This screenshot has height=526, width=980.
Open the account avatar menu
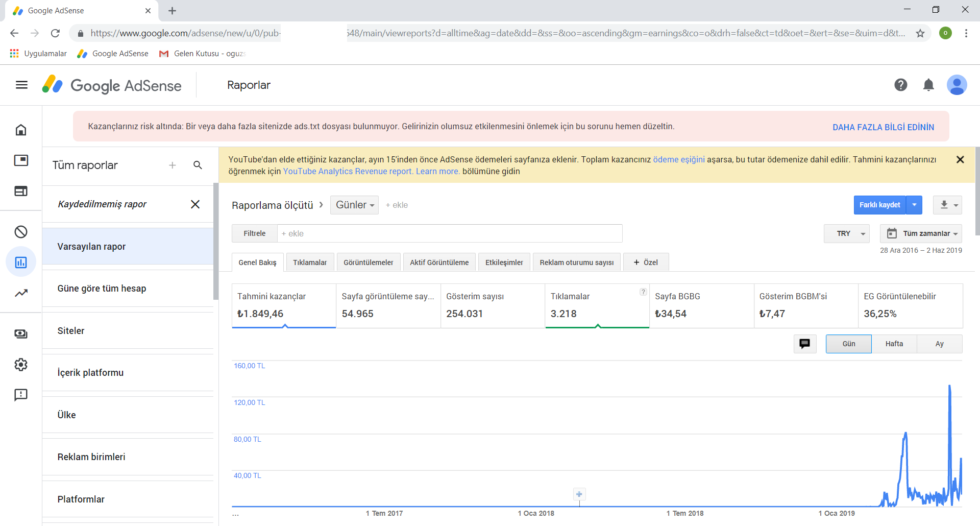[957, 85]
